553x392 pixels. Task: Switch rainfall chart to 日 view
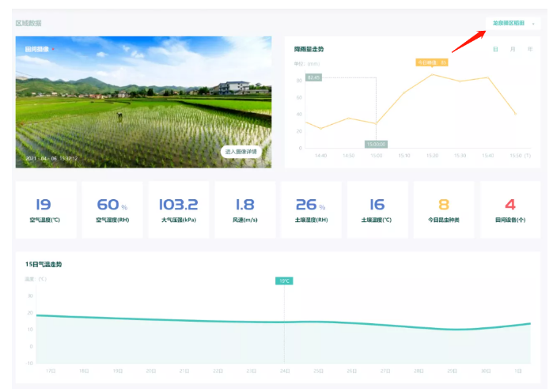coord(495,49)
